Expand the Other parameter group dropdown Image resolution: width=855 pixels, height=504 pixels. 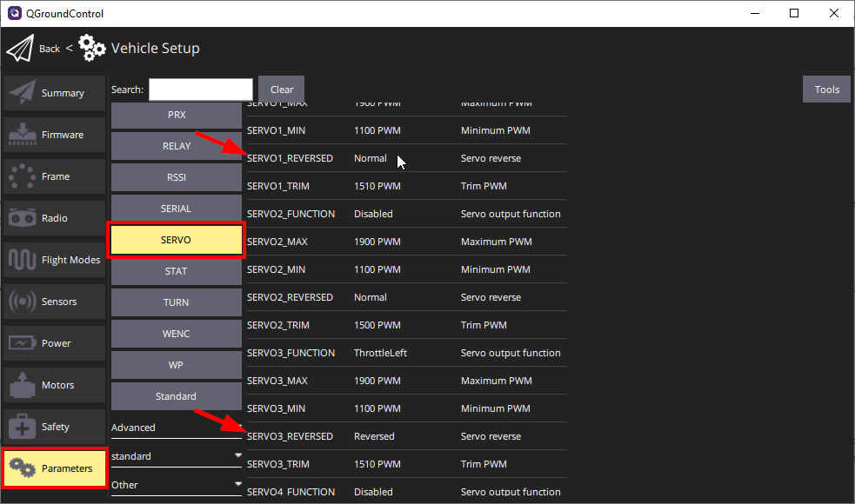(237, 484)
